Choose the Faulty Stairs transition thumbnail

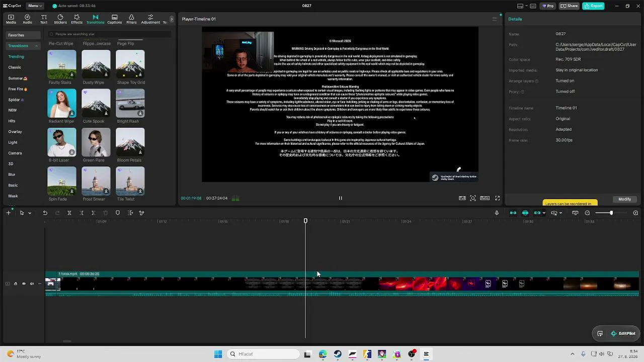tap(62, 64)
